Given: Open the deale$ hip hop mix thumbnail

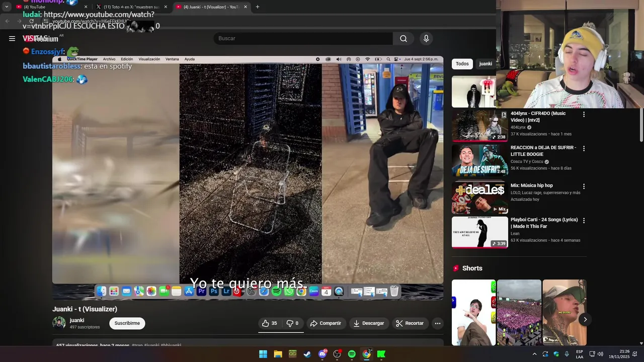Looking at the screenshot, I should coord(479,198).
